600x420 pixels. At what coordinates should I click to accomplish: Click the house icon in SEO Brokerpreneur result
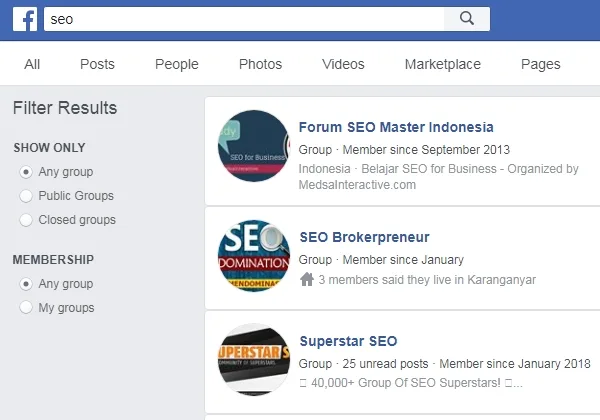click(x=307, y=279)
